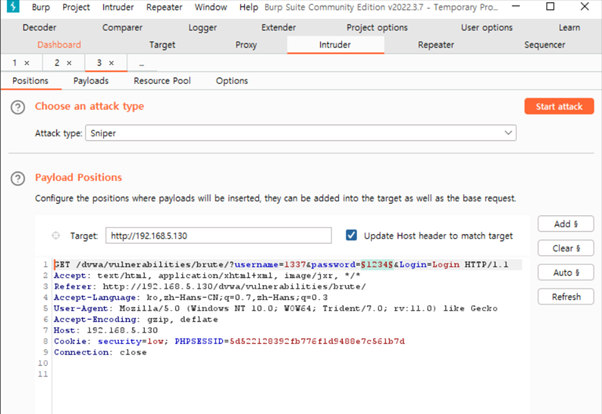Screen dimensions: 602x414
Task: Open the Intruder menu in menu bar
Action: [118, 7]
